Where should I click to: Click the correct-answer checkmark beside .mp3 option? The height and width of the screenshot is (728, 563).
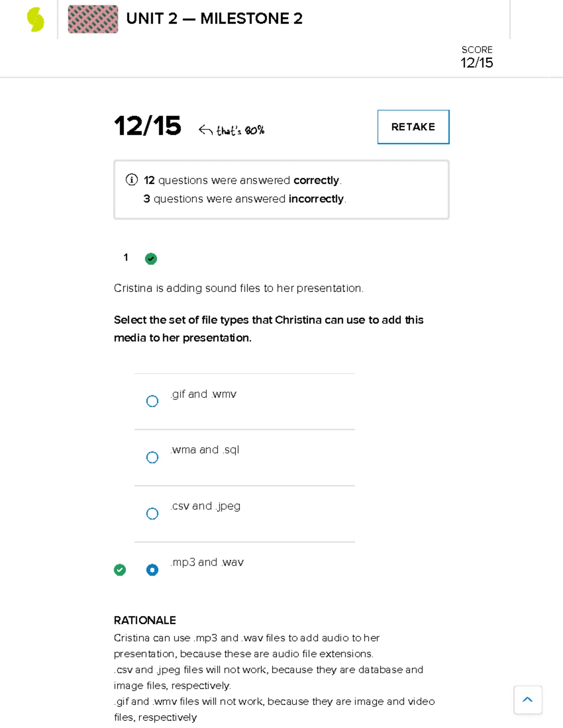(120, 570)
